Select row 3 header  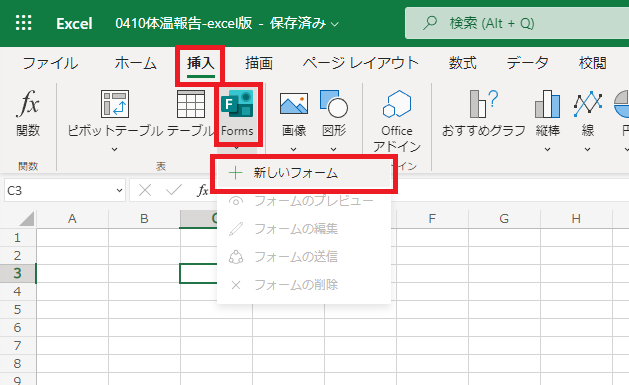coord(18,273)
